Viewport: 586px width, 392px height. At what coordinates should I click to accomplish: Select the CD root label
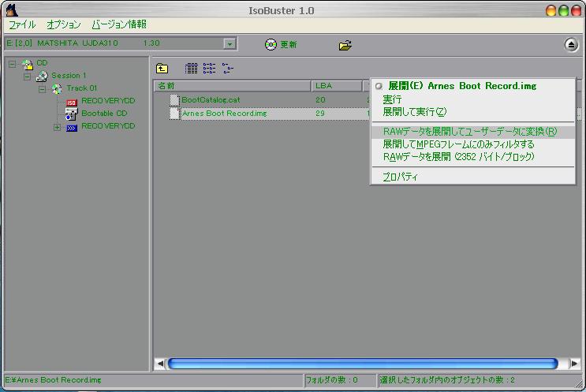[x=42, y=63]
